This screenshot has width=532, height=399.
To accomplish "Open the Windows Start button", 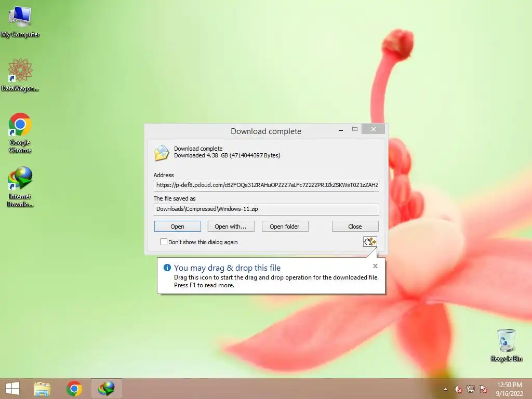I will (x=12, y=389).
